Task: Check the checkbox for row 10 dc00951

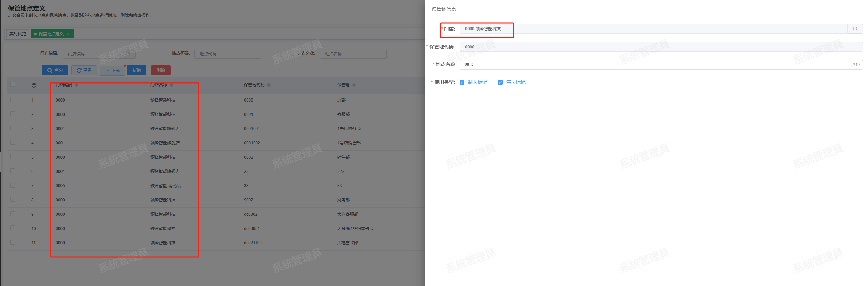Action: pos(13,228)
